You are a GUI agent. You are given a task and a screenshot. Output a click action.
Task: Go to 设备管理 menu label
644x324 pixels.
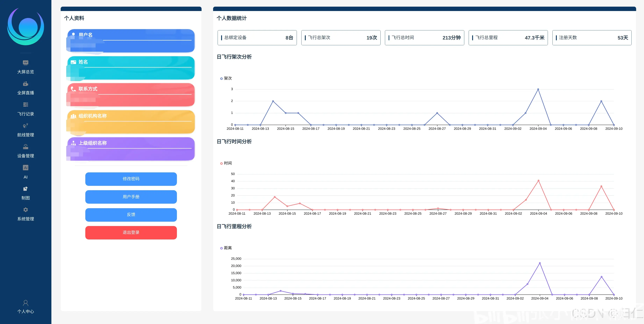[x=26, y=156]
